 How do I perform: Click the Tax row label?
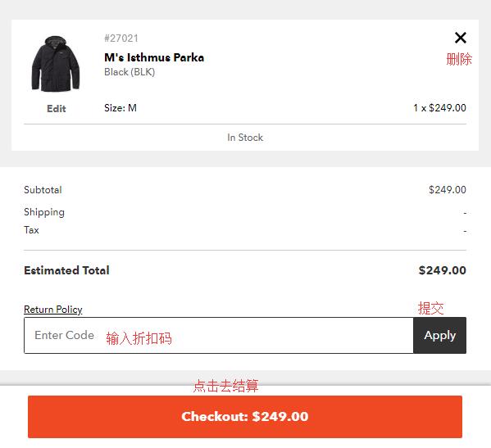pyautogui.click(x=31, y=230)
